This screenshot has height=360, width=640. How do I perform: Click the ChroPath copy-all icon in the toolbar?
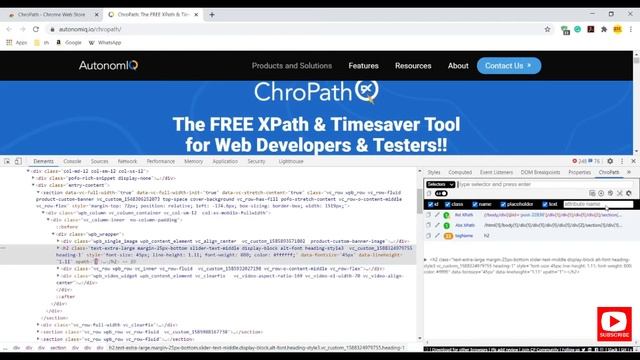pyautogui.click(x=610, y=193)
